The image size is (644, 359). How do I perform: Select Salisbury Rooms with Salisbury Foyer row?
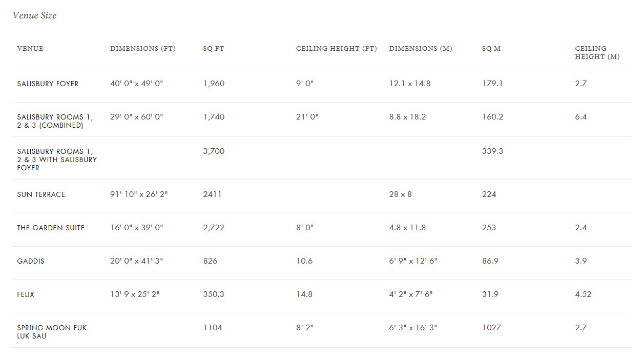click(322, 158)
